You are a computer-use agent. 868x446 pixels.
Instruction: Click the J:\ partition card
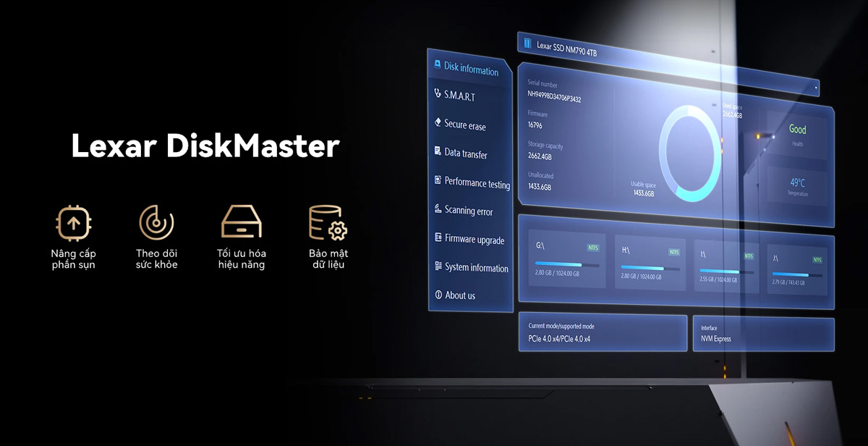(x=798, y=269)
